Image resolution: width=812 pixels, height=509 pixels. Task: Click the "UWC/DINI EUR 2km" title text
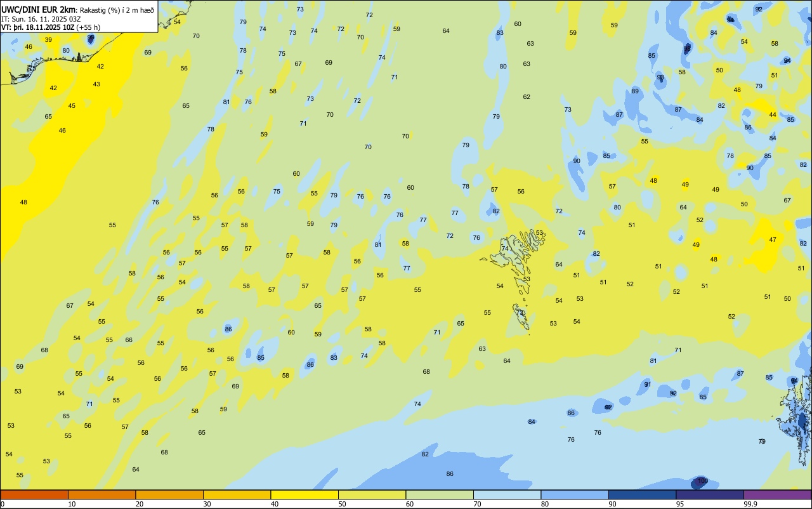pyautogui.click(x=39, y=10)
